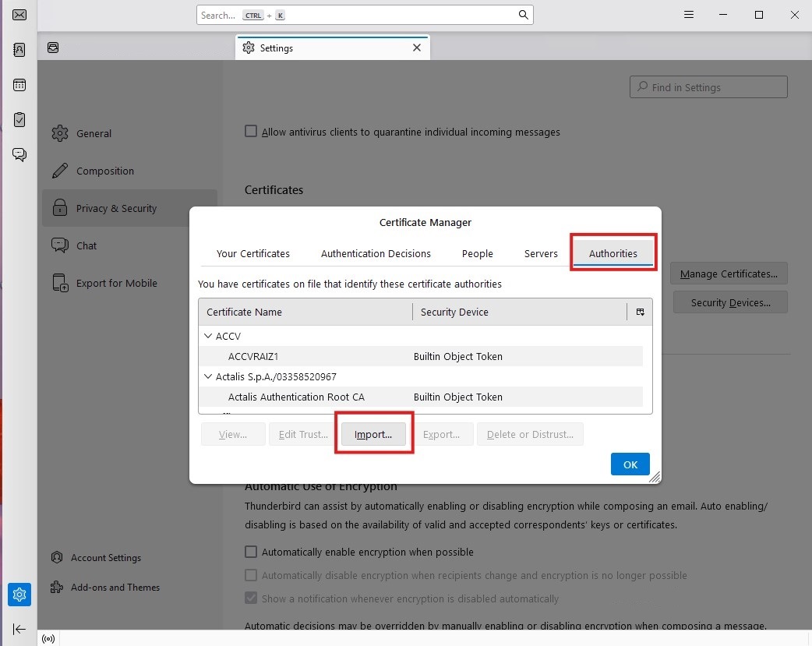Screen dimensions: 812x646
Task: Click the online status broadcast icon
Action: [x=48, y=638]
